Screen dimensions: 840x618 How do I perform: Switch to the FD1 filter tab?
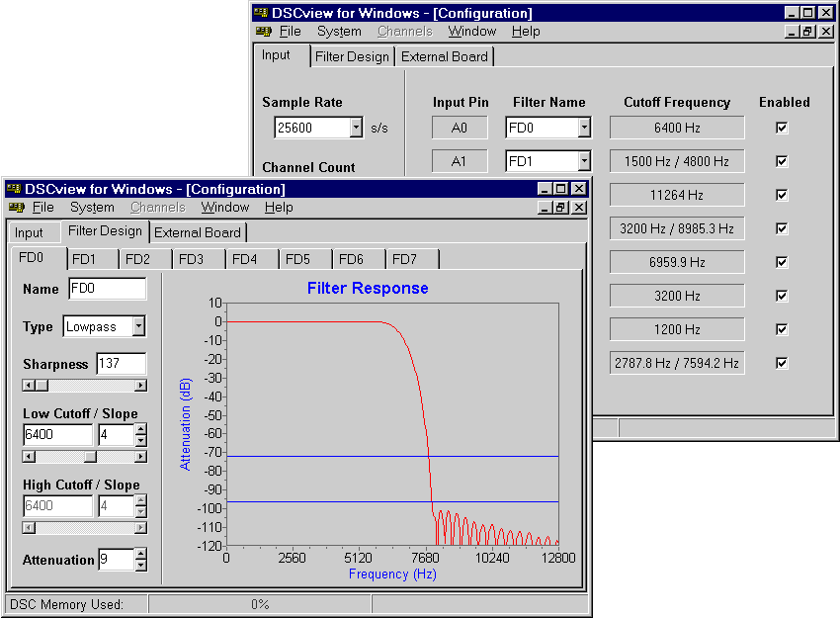93,259
